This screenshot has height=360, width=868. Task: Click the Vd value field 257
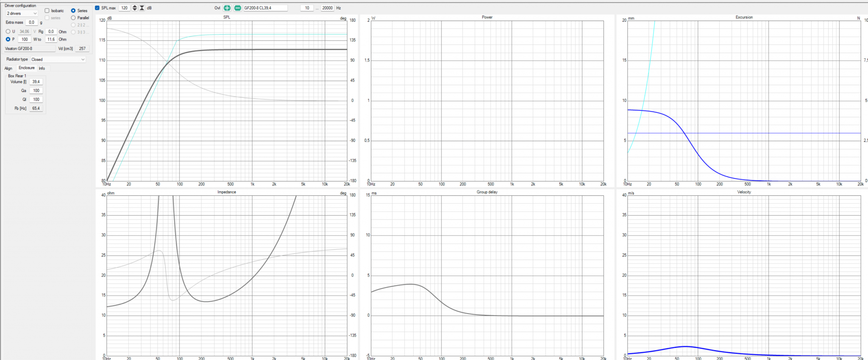83,49
